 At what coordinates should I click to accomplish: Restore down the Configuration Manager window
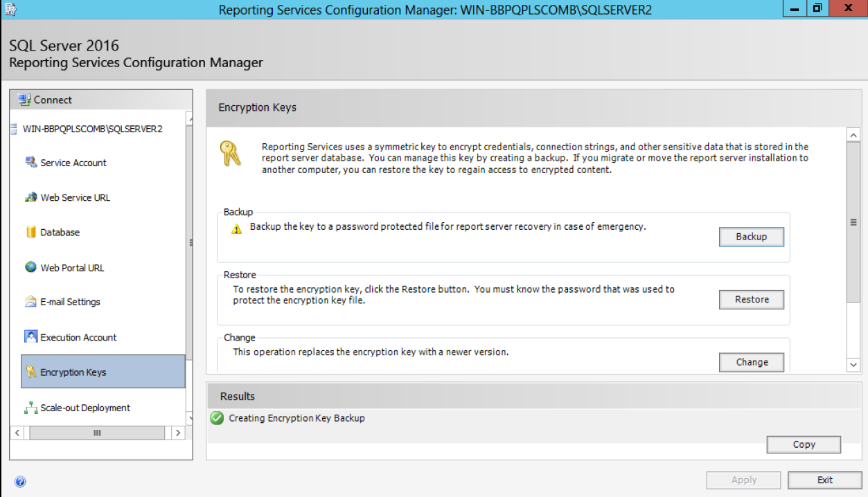pyautogui.click(x=817, y=8)
